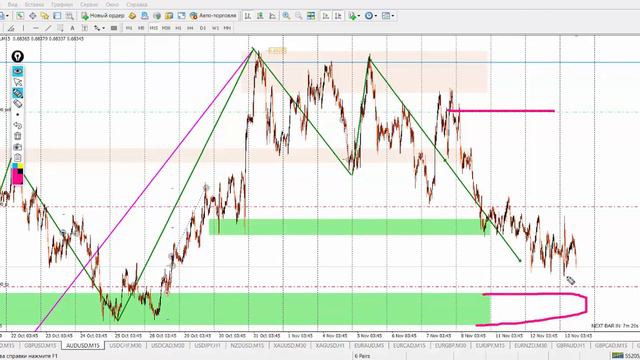Open the Strategy Tester icon
Viewport: 640px width, 360px height.
[x=70, y=16]
